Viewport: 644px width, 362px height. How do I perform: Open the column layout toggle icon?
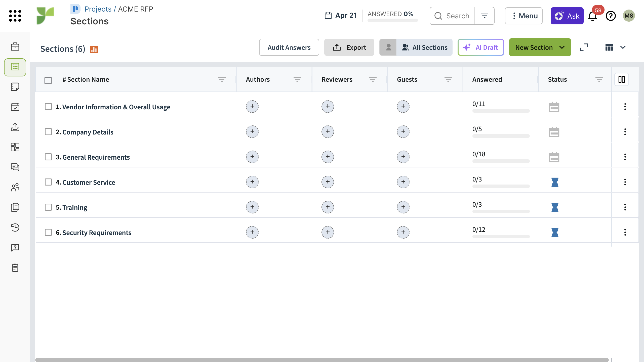pyautogui.click(x=621, y=79)
